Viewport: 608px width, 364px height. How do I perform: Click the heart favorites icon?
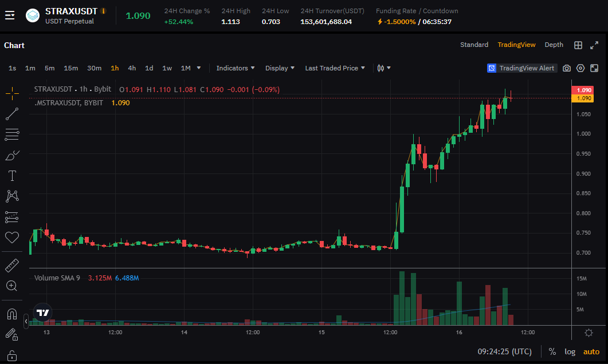(x=12, y=238)
